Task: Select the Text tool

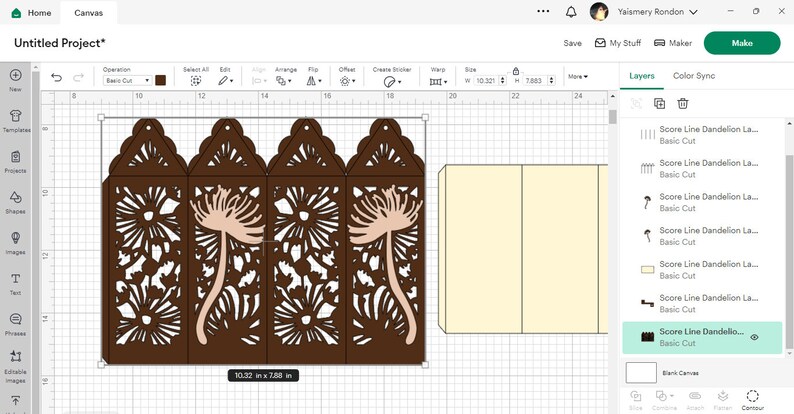Action: point(15,284)
